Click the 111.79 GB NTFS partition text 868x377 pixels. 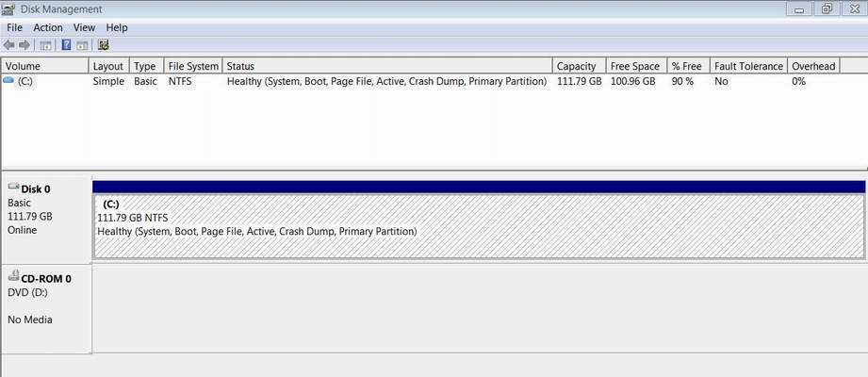tap(132, 218)
